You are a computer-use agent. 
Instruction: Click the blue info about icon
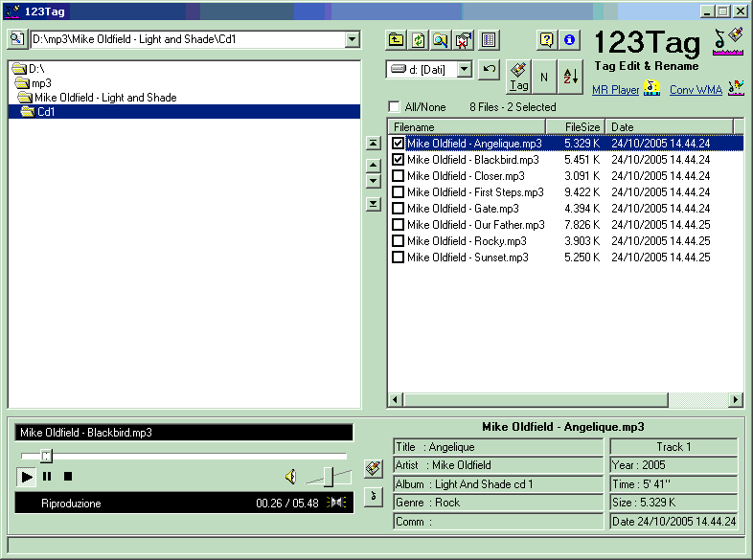tap(569, 40)
